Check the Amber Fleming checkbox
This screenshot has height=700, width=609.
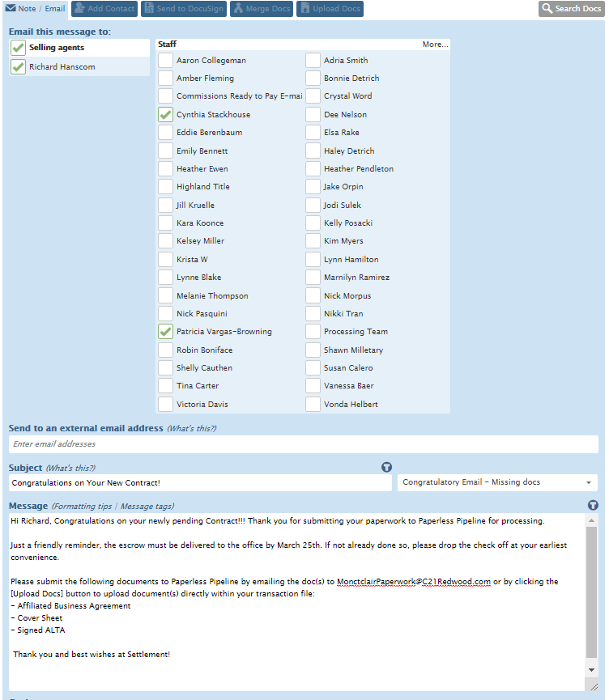click(165, 78)
